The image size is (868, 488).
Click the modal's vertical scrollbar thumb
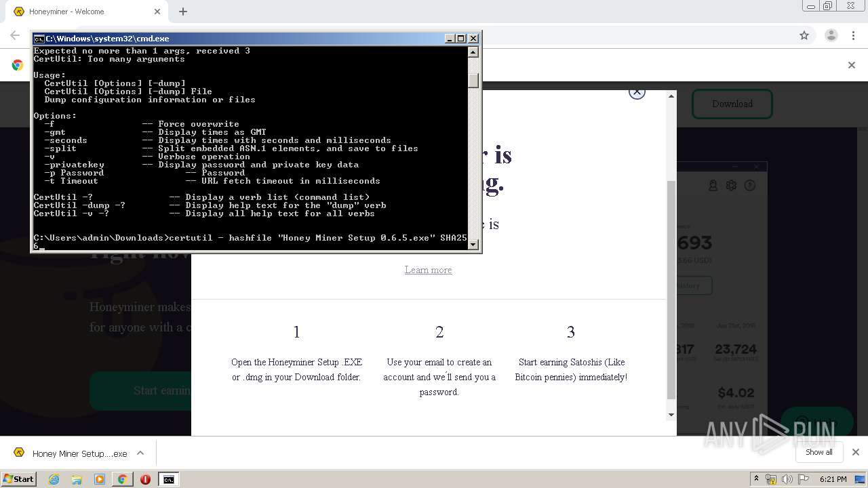coord(671,289)
